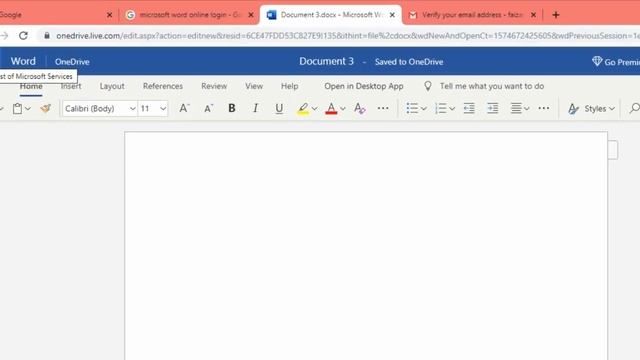The height and width of the screenshot is (360, 640).
Task: Open more font options ellipsis
Action: tap(383, 108)
